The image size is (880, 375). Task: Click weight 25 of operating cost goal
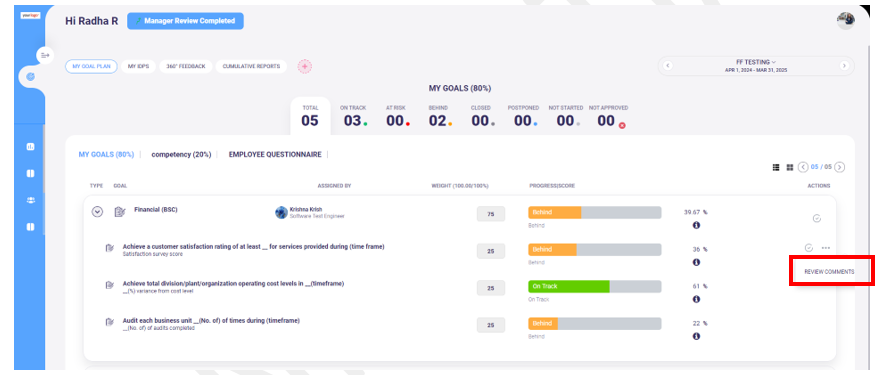tap(491, 288)
